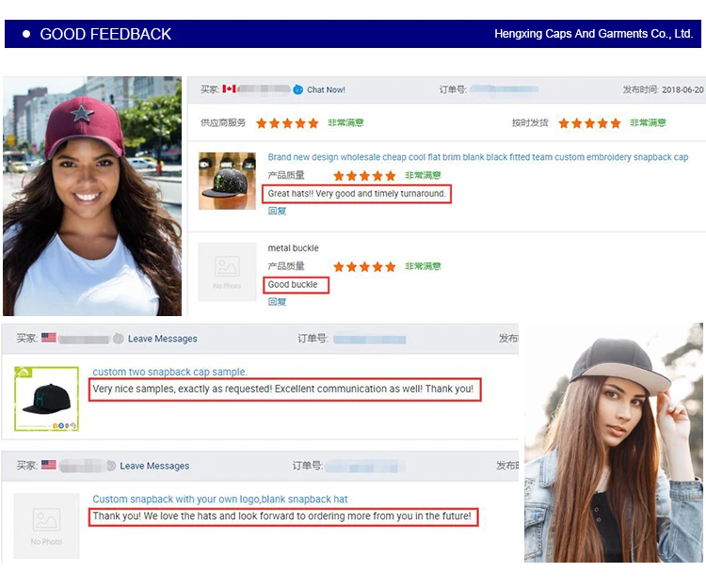Screen dimensions: 706x588
Task: Click the grey message icon beside first Leave Messages
Action: (118, 339)
